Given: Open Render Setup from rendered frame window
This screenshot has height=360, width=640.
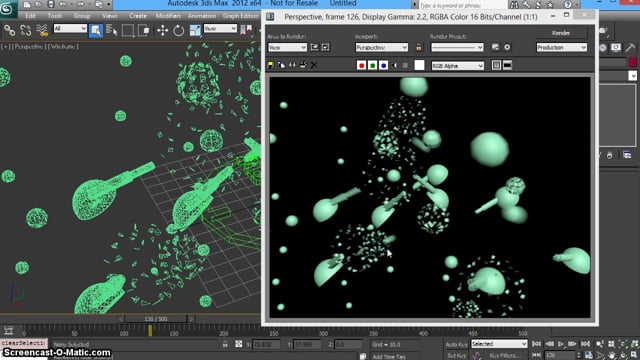Looking at the screenshot, I should [x=496, y=47].
